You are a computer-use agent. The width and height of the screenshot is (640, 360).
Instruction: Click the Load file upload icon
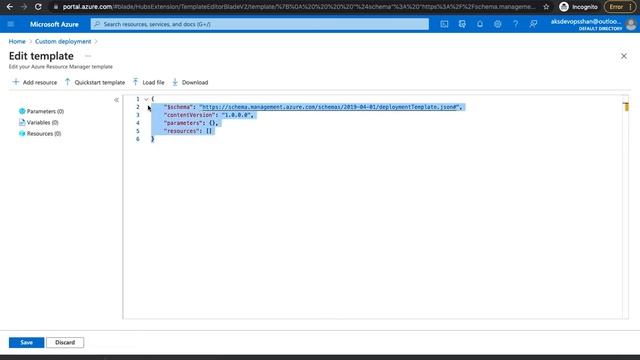click(136, 82)
